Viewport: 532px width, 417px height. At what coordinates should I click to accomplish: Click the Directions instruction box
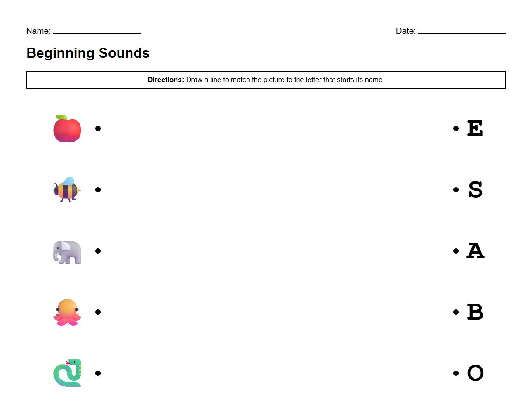tap(266, 80)
